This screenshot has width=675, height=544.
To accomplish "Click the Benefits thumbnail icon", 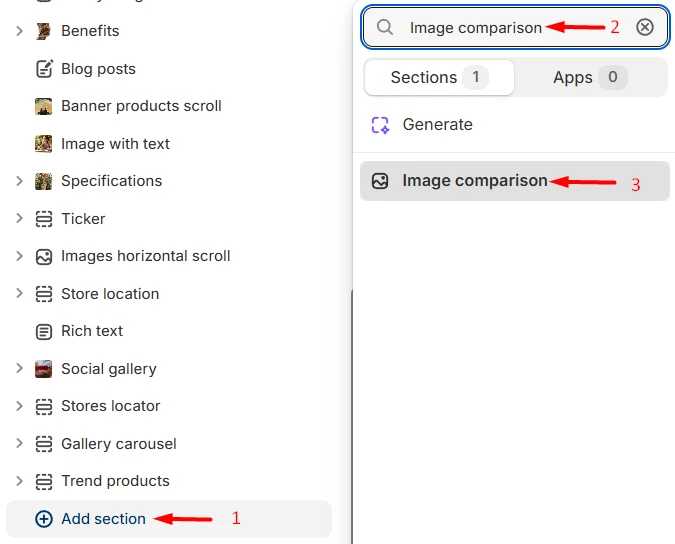I will coord(43,31).
